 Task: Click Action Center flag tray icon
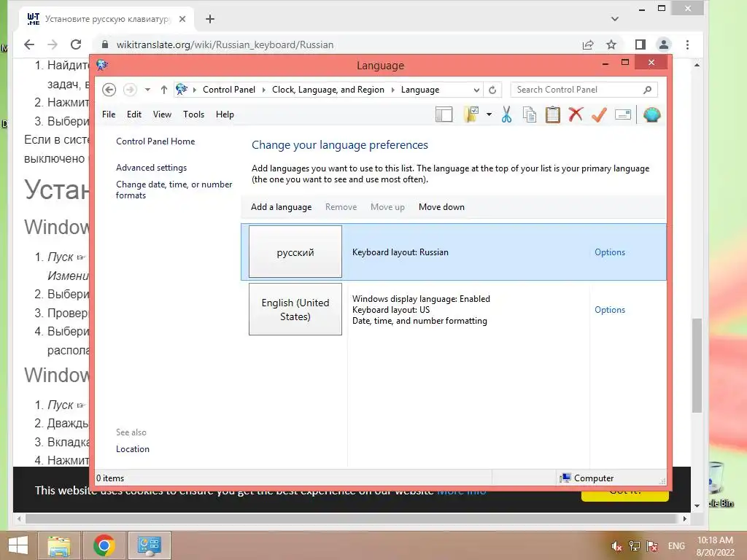coord(652,546)
